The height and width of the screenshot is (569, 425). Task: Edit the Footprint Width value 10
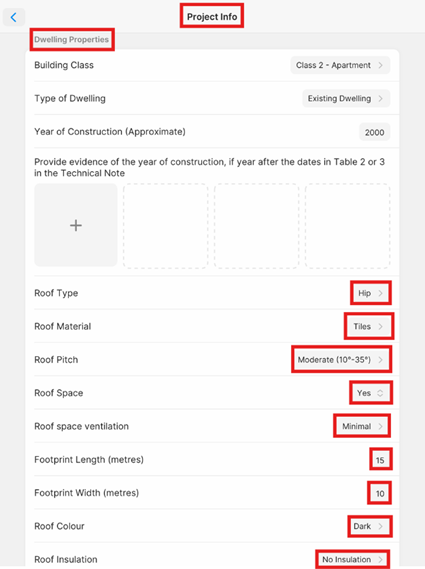[x=380, y=493]
